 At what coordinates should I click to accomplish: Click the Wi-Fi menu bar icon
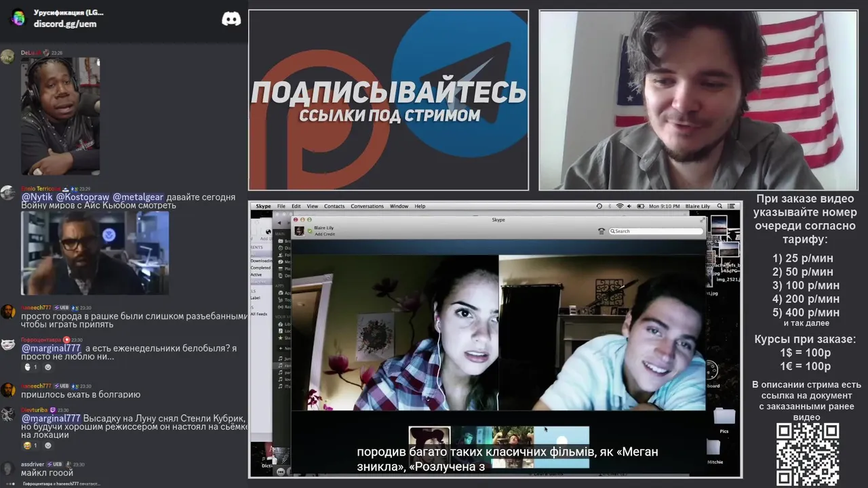tap(619, 206)
